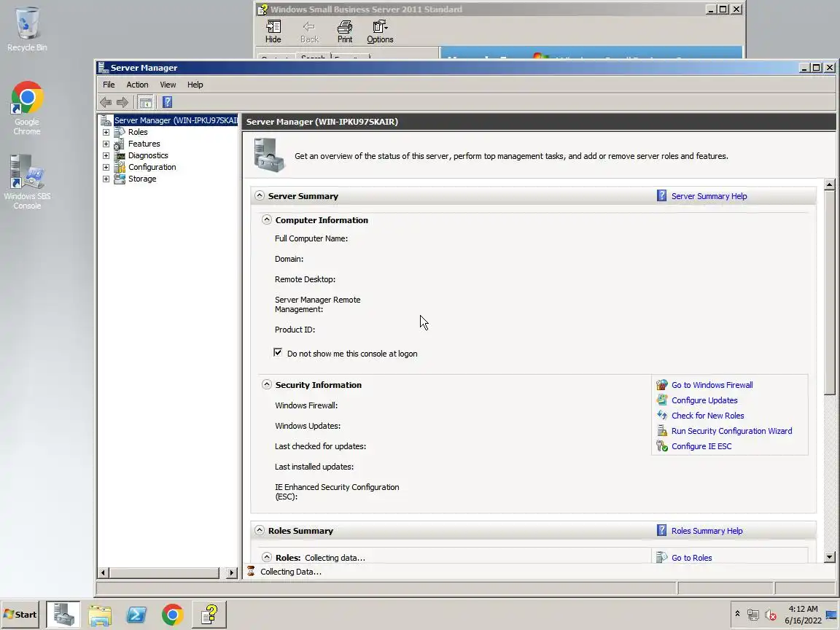The width and height of the screenshot is (840, 630).
Task: Collapse the Computer Information section
Action: (267, 219)
